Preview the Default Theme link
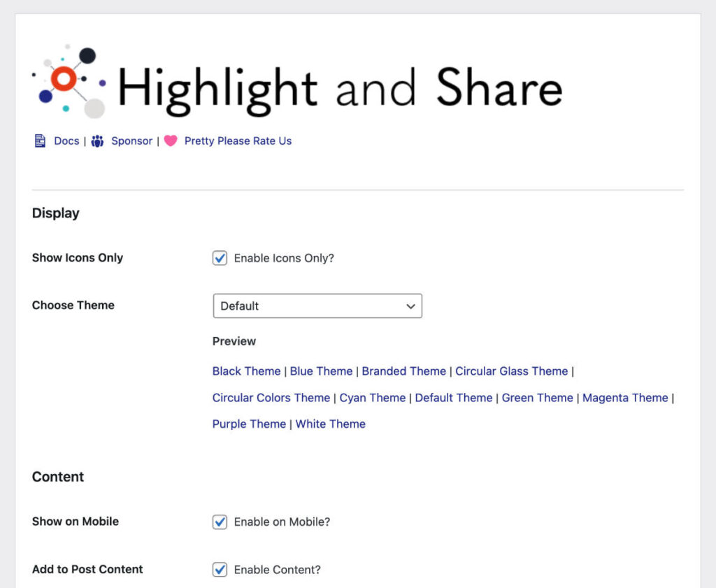Image resolution: width=716 pixels, height=588 pixels. [454, 398]
